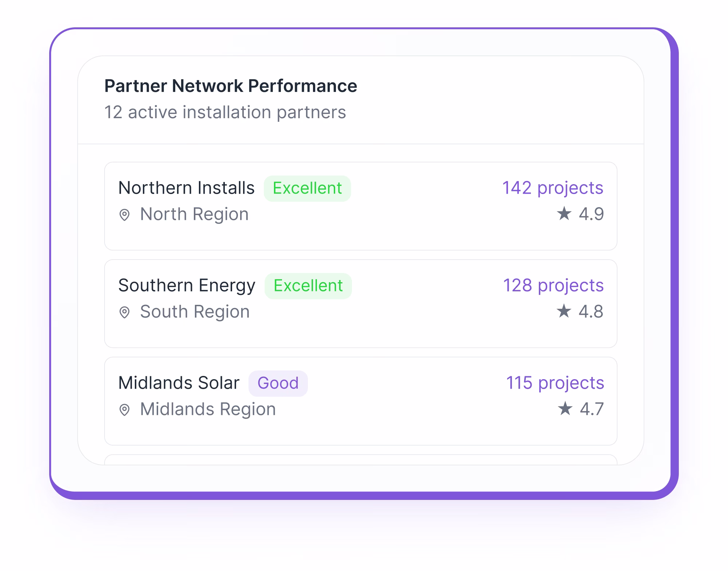Select the Excellent badge on Northern Installs
Viewport: 728px width, 571px height.
click(307, 188)
